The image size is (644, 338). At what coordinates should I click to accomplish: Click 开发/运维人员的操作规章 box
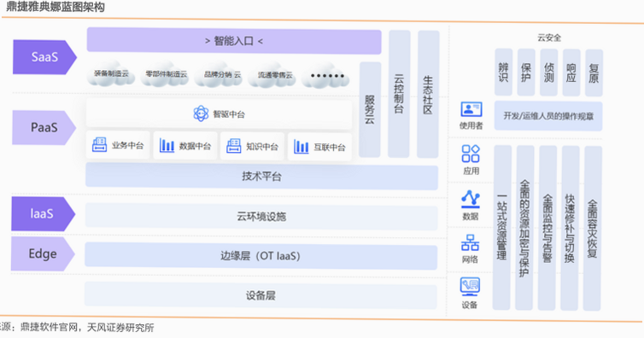[x=548, y=116]
